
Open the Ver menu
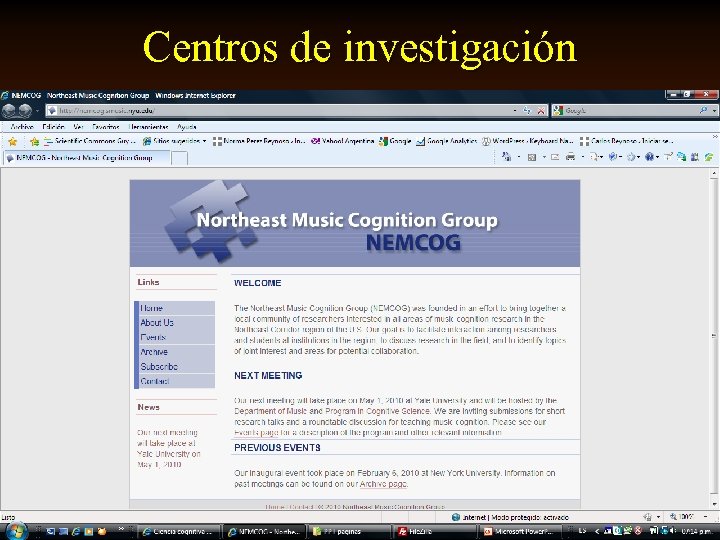[x=78, y=127]
